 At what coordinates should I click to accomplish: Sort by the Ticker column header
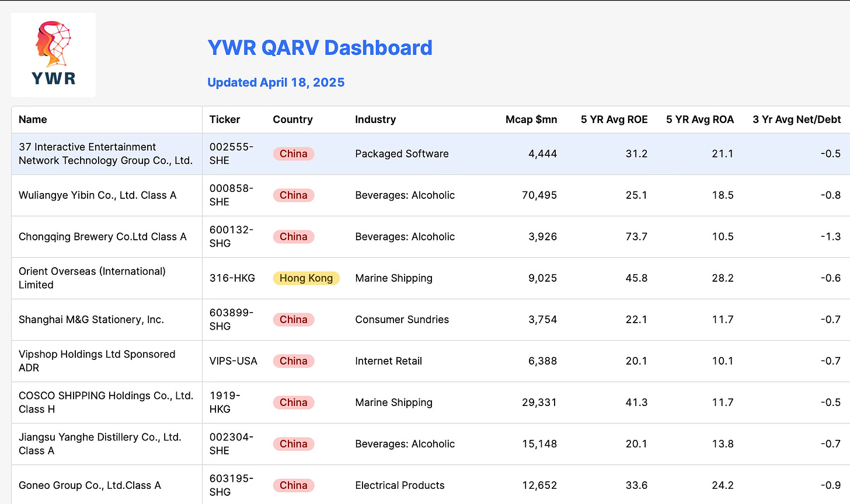click(x=225, y=120)
